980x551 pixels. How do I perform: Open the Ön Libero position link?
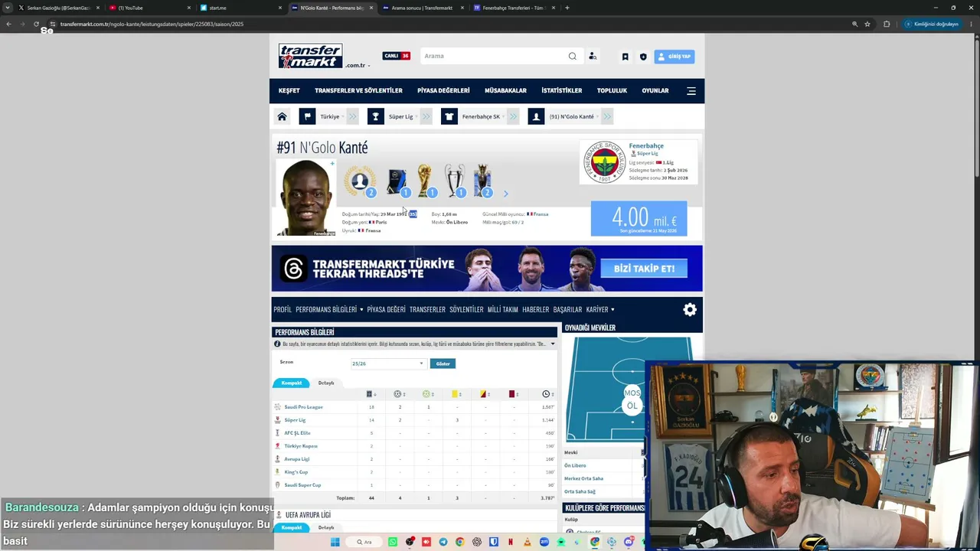[x=575, y=465]
